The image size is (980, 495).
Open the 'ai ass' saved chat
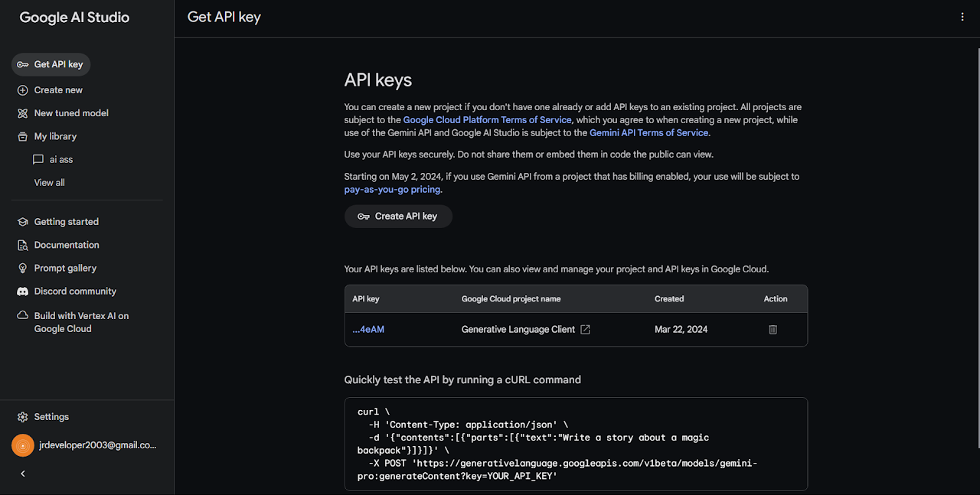click(x=60, y=160)
